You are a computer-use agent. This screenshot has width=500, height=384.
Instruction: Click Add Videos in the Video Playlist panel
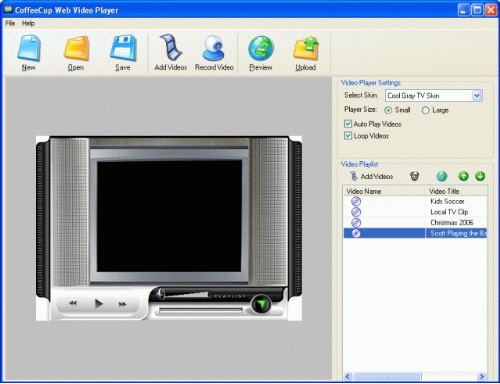(371, 176)
